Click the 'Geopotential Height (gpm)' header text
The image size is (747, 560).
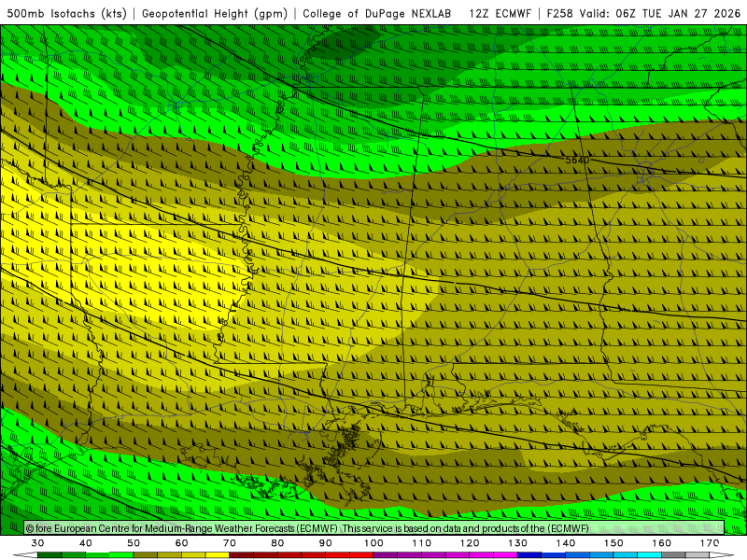pos(215,13)
